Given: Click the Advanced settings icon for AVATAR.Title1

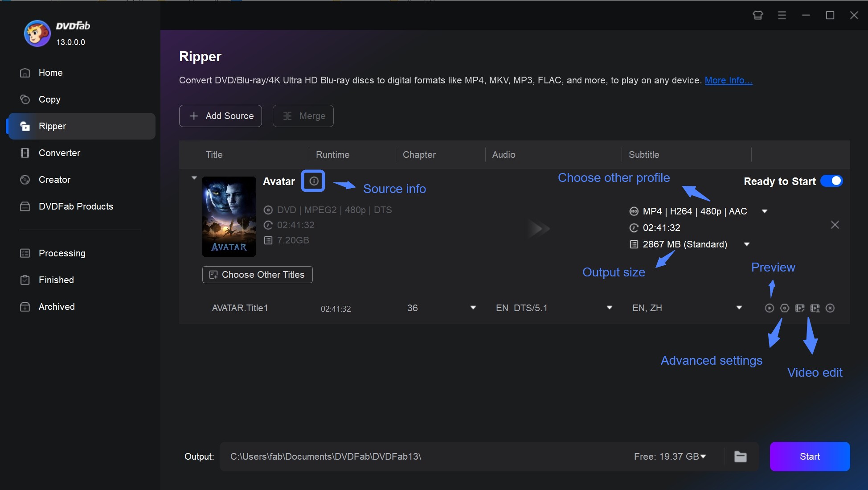Looking at the screenshot, I should tap(783, 308).
